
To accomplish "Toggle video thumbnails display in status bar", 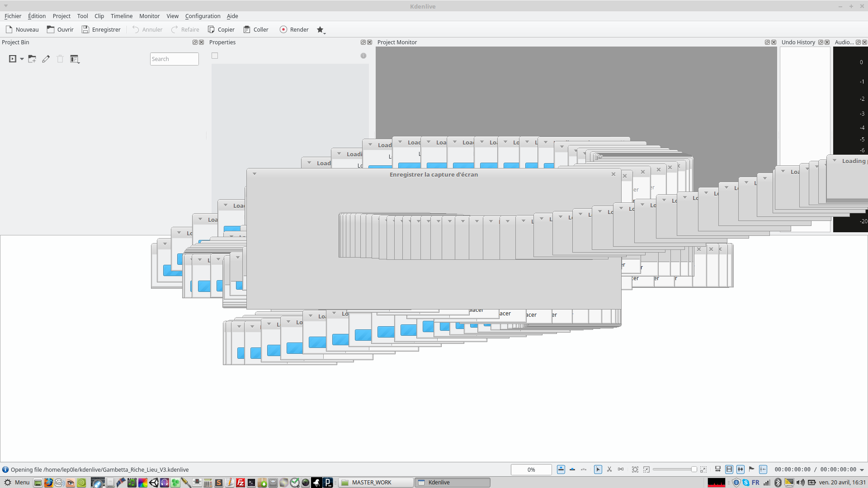I will 729,469.
